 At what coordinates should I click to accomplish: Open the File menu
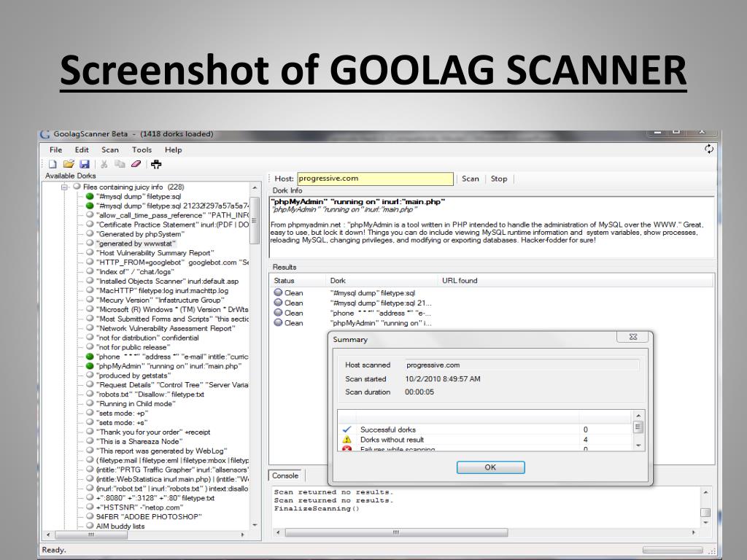[x=55, y=150]
